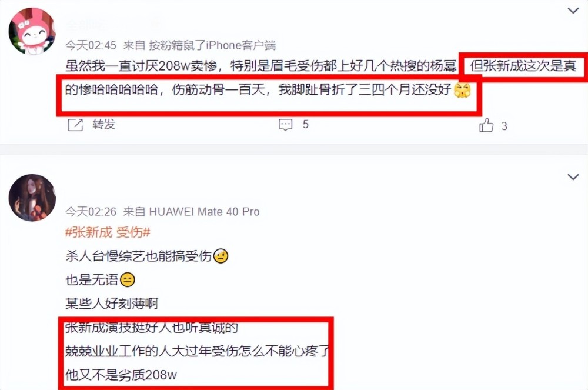This screenshot has height=390, width=588.
Task: Click the 按粉籍鼠了iPhone客户端 source link
Action: tap(212, 45)
